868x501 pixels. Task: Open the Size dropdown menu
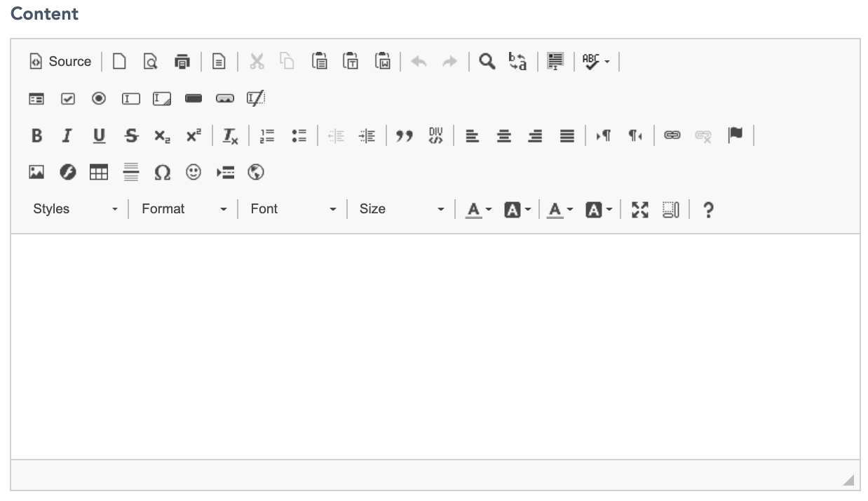401,209
